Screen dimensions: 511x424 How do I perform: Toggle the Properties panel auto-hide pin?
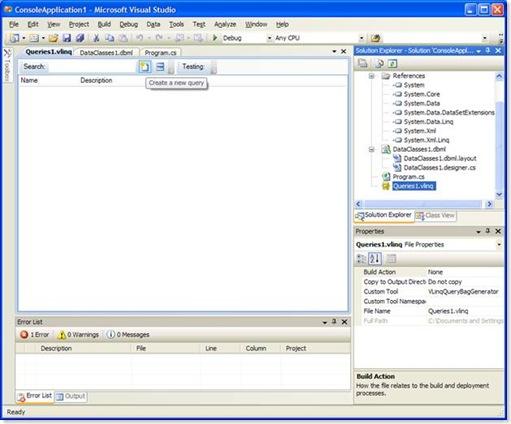488,231
